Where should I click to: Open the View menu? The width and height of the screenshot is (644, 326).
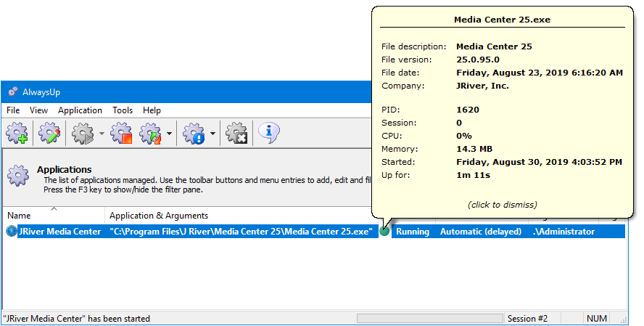coord(38,110)
